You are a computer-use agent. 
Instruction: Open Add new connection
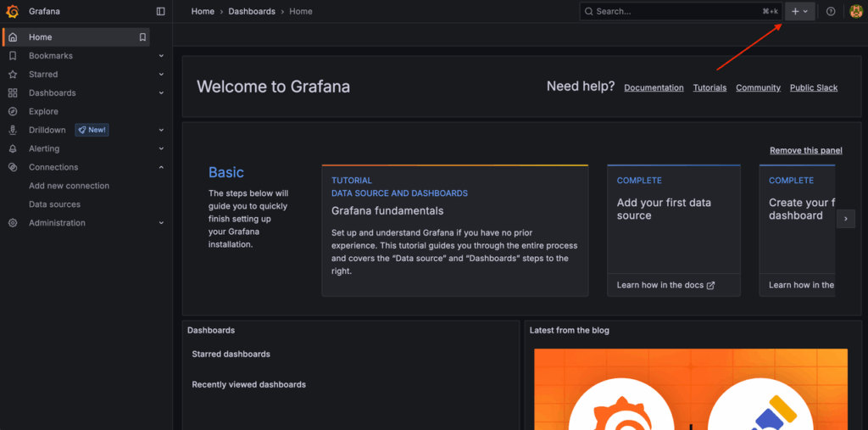[70, 186]
